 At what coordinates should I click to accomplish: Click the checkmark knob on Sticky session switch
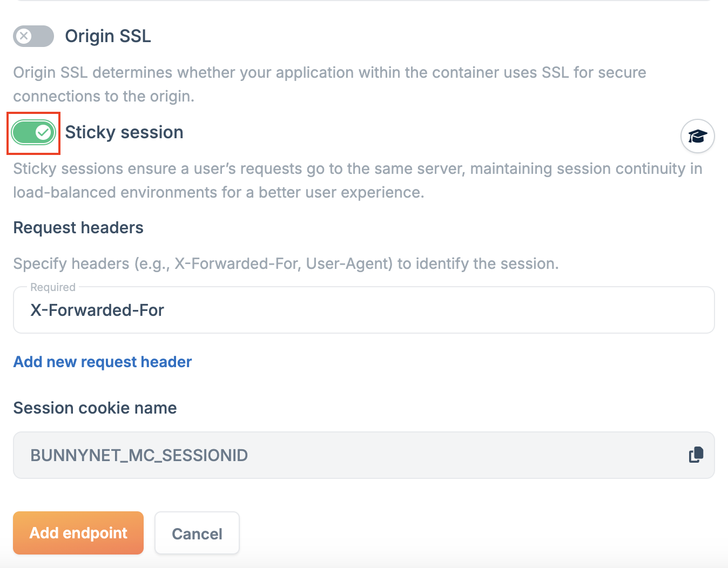point(43,132)
